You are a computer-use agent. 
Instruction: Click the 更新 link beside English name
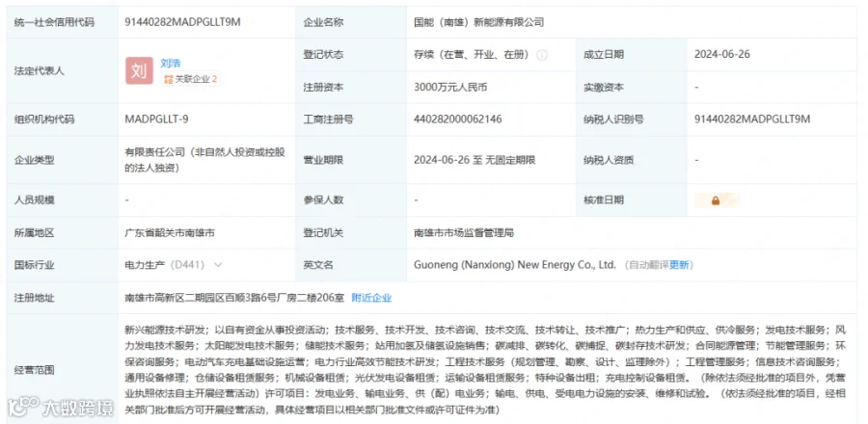pos(679,265)
